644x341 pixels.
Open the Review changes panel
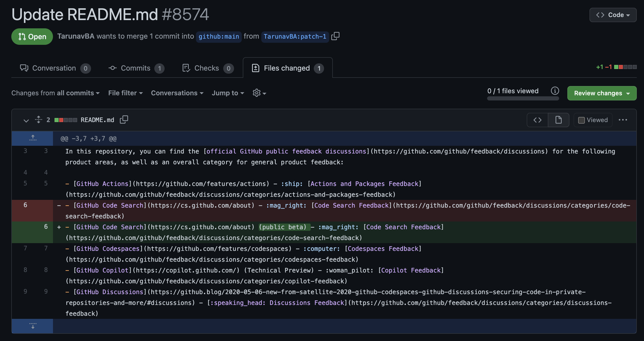(x=602, y=93)
